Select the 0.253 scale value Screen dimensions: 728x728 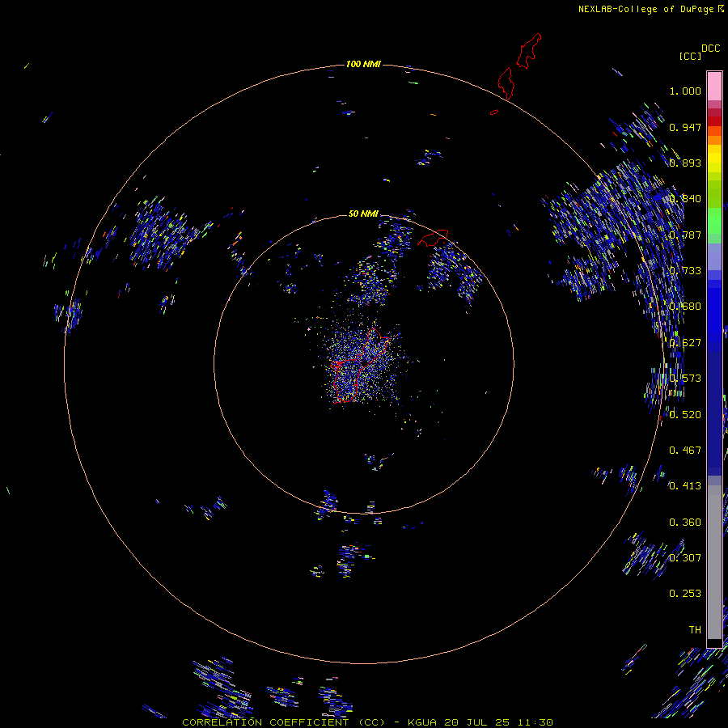pos(685,594)
